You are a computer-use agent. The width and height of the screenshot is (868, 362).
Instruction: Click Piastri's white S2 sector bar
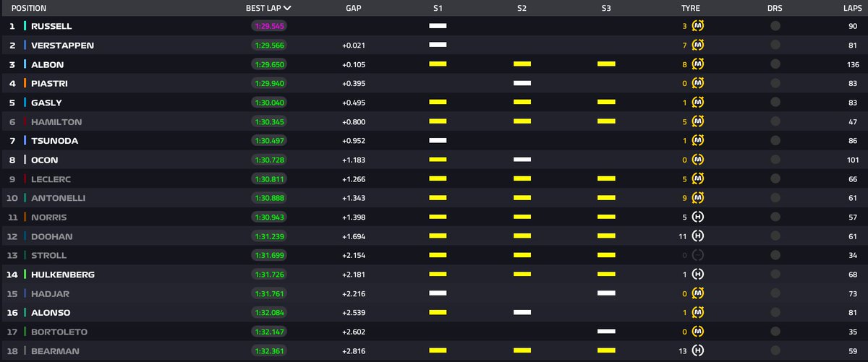(x=522, y=83)
